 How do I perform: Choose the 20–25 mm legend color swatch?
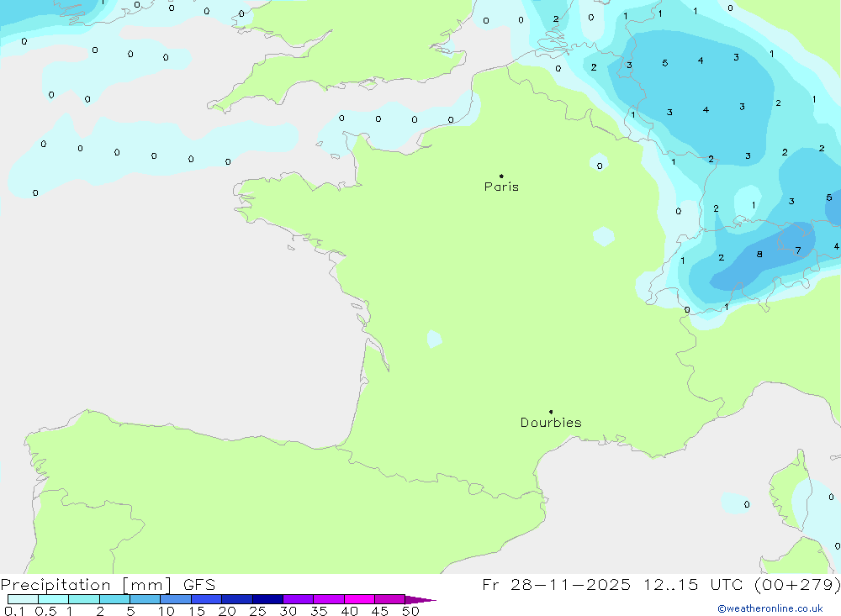(237, 599)
